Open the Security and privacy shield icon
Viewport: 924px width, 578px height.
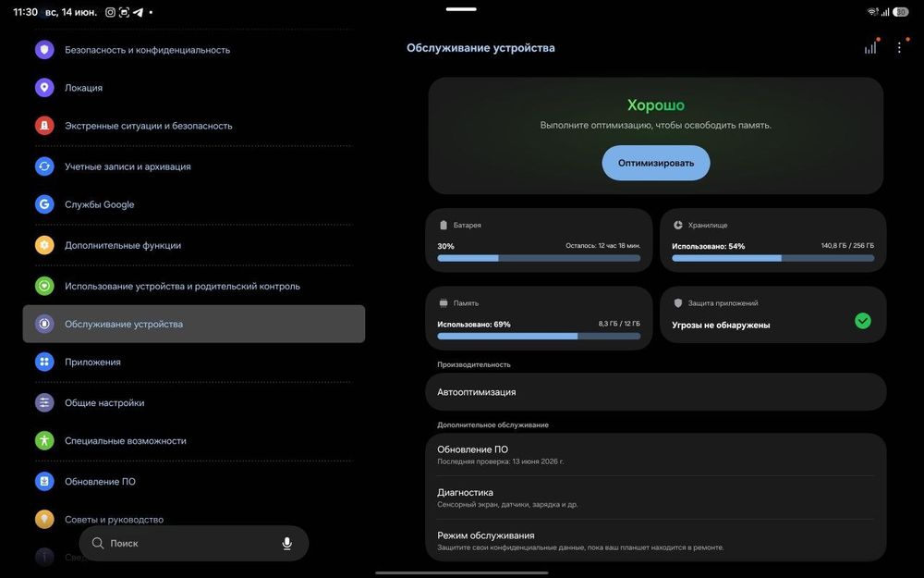pos(44,50)
